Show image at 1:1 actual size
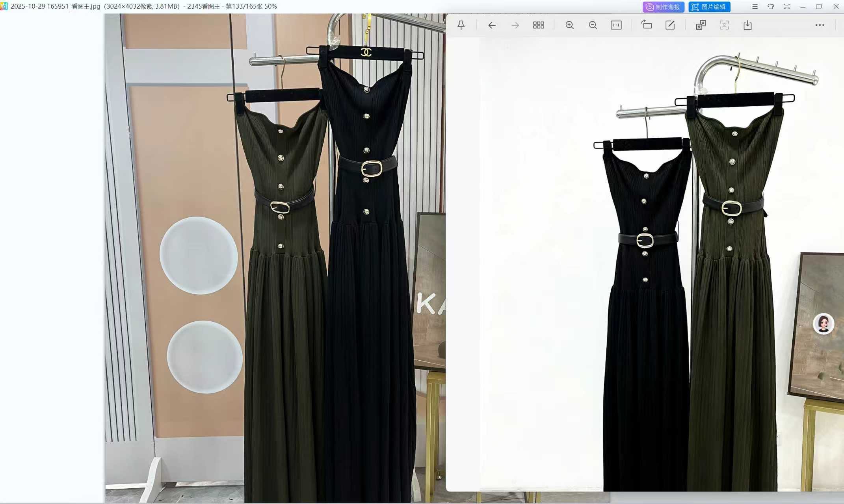This screenshot has height=504, width=844. click(616, 25)
